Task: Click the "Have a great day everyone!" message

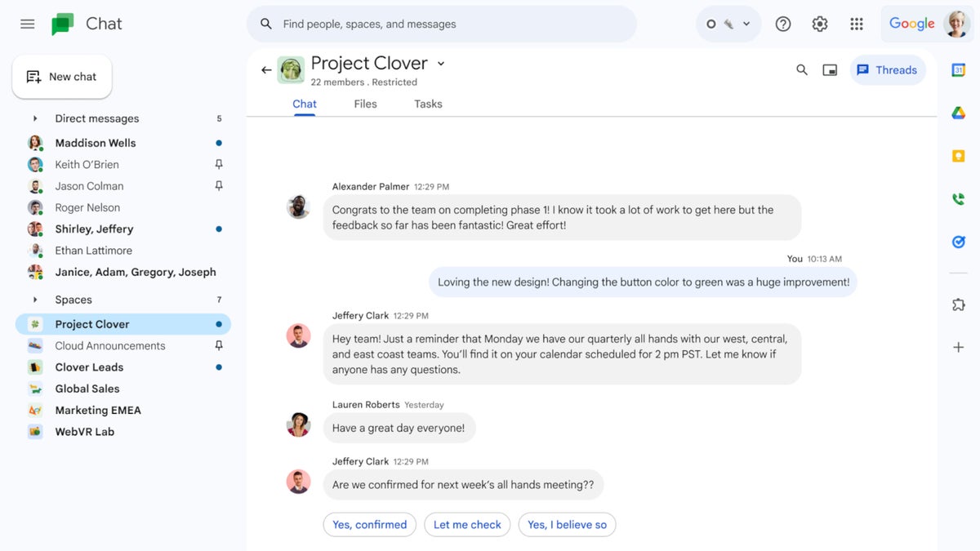Action: pos(399,428)
